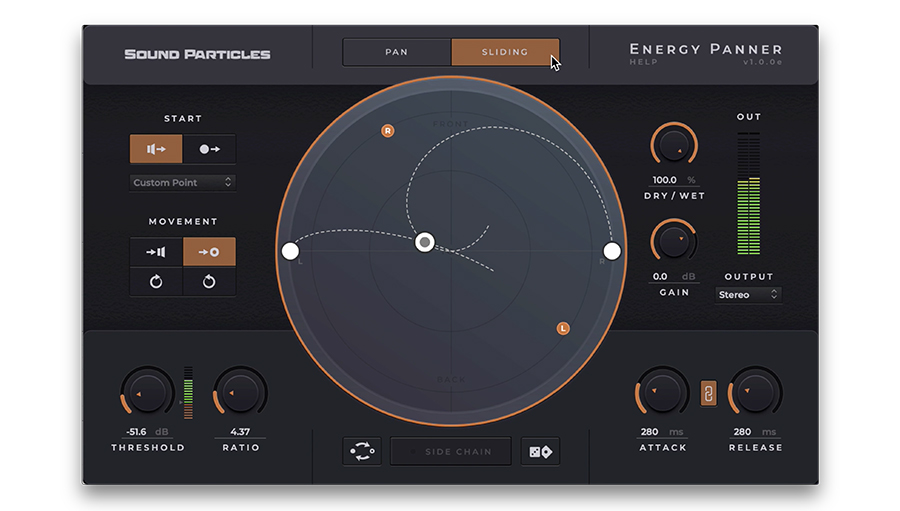Image resolution: width=900 pixels, height=511 pixels.
Task: Click the START section label
Action: point(183,119)
